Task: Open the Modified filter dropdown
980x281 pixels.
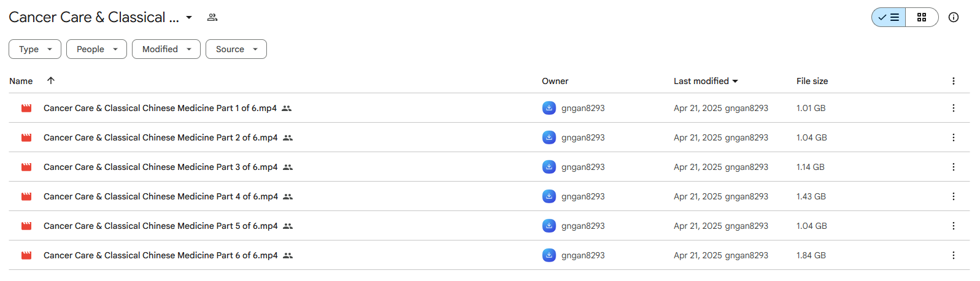Action: 166,49
